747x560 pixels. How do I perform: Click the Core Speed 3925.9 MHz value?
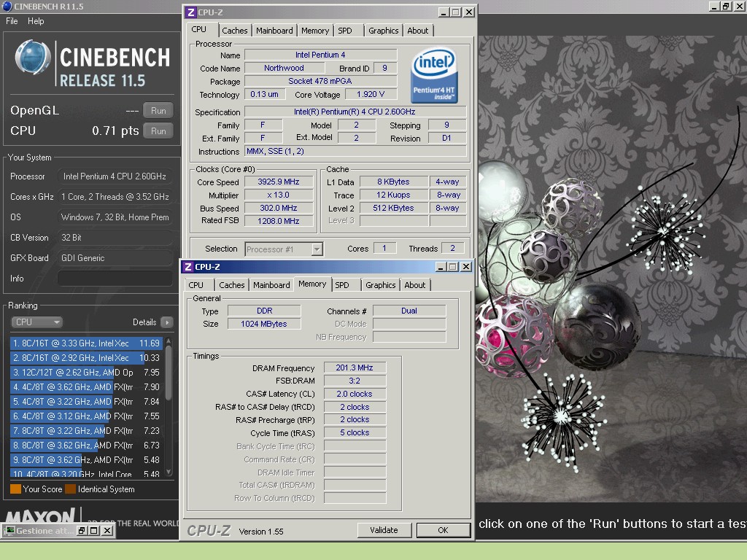point(279,182)
